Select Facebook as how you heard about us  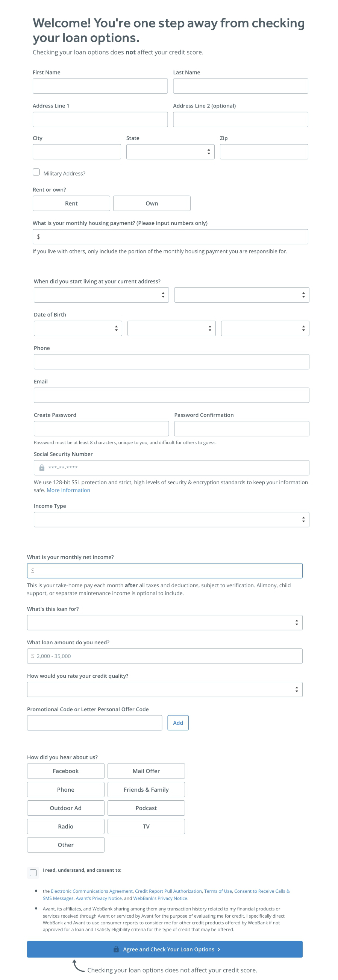(65, 771)
